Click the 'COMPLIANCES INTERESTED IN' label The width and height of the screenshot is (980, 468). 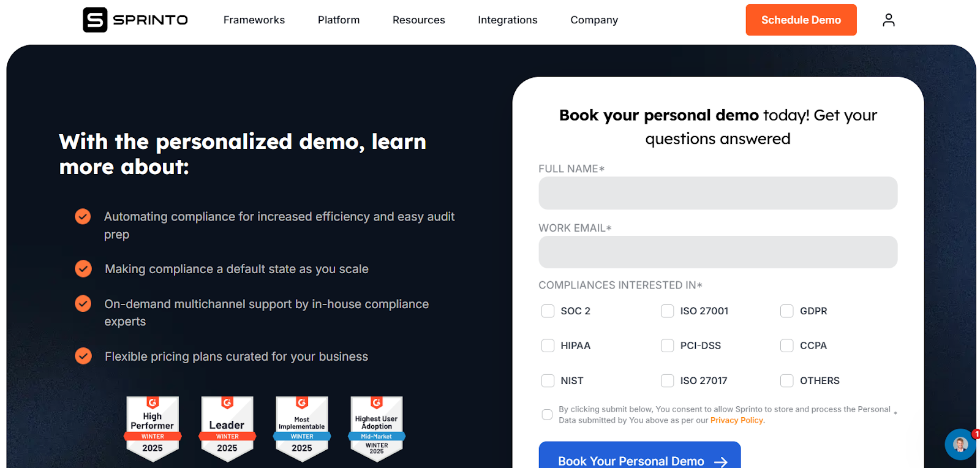[x=620, y=285]
